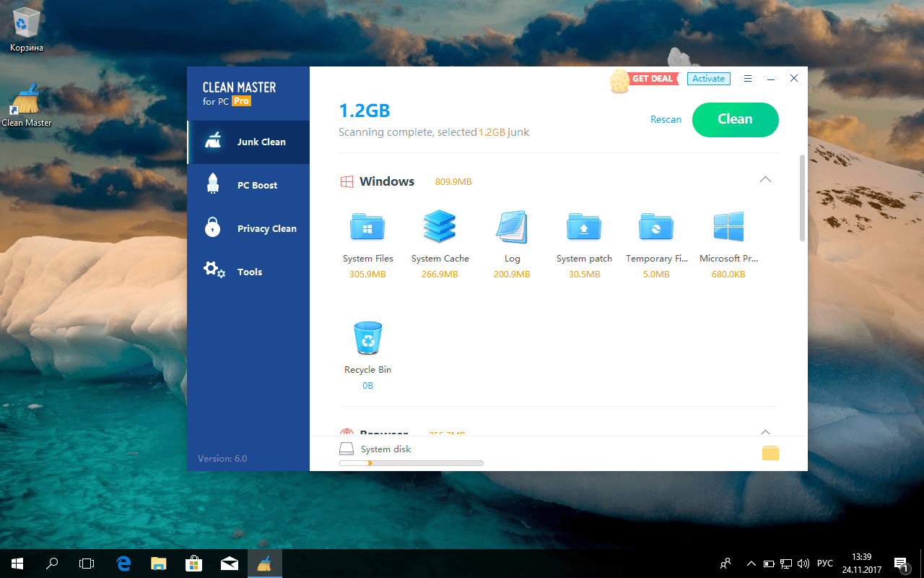924x578 pixels.
Task: Click the Clean Master taskbar icon
Action: coord(264,564)
